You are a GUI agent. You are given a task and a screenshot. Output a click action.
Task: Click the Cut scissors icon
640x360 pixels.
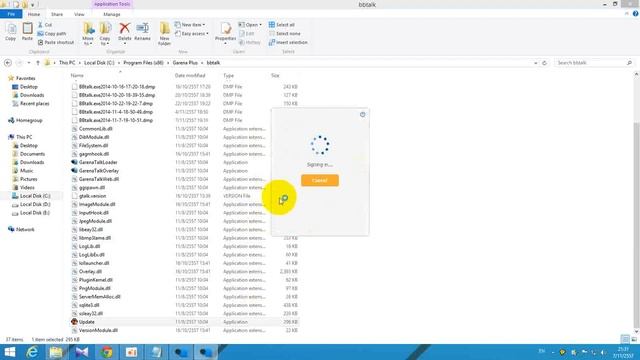[x=40, y=25]
